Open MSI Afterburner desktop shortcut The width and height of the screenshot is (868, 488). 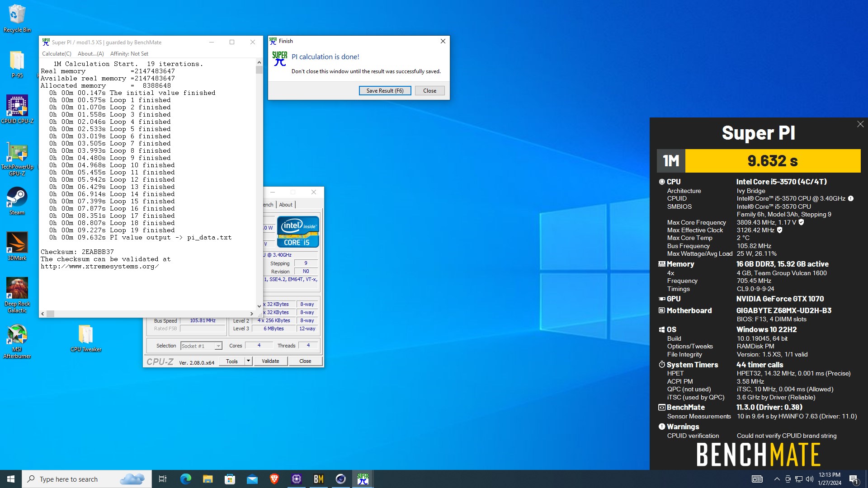click(17, 342)
